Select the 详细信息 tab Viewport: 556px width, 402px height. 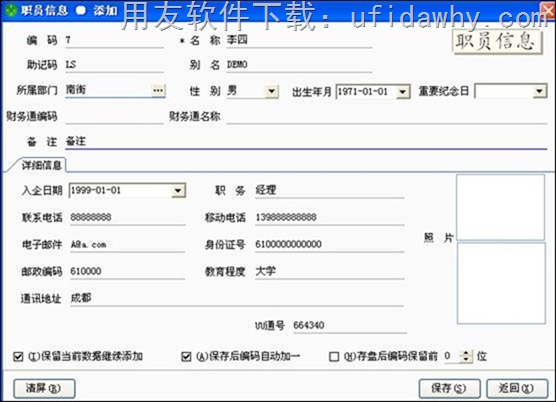pos(41,165)
